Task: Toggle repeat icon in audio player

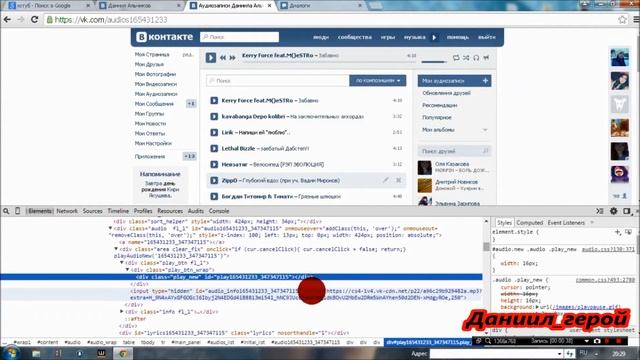Action: [456, 58]
